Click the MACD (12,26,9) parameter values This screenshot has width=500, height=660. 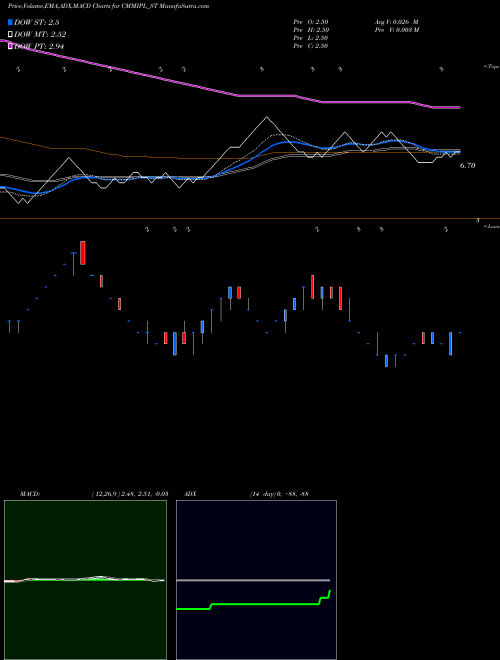(x=130, y=494)
